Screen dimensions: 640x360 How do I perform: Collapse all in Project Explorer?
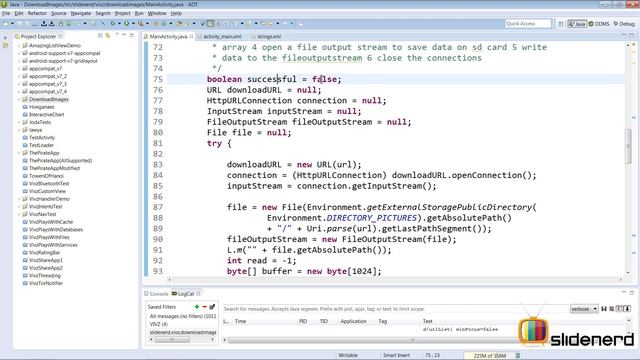100,36
